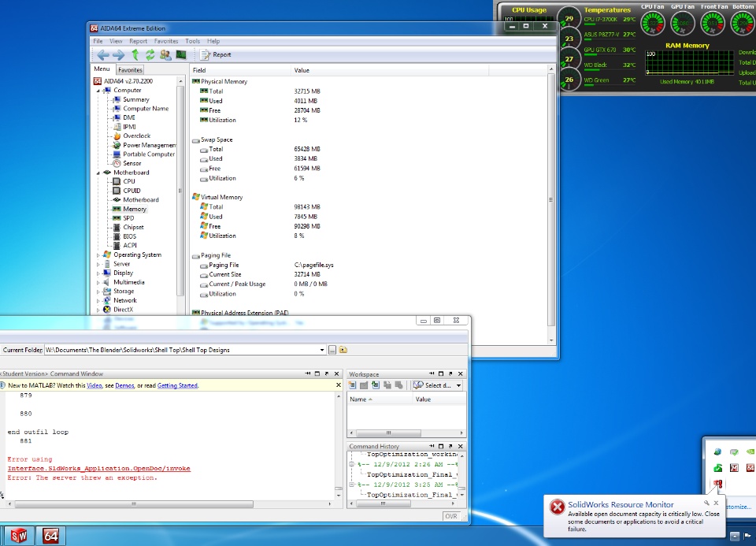756x546 pixels.
Task: Click the Interface.SldWorks_Application.OpenDoc/invoke error link
Action: coord(99,468)
